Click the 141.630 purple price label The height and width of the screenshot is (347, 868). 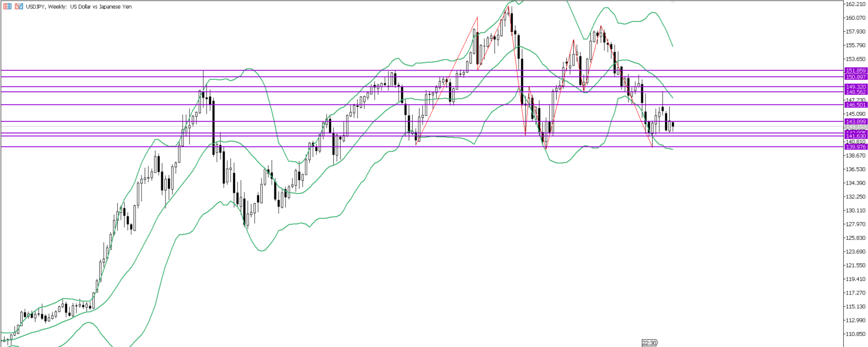click(855, 137)
